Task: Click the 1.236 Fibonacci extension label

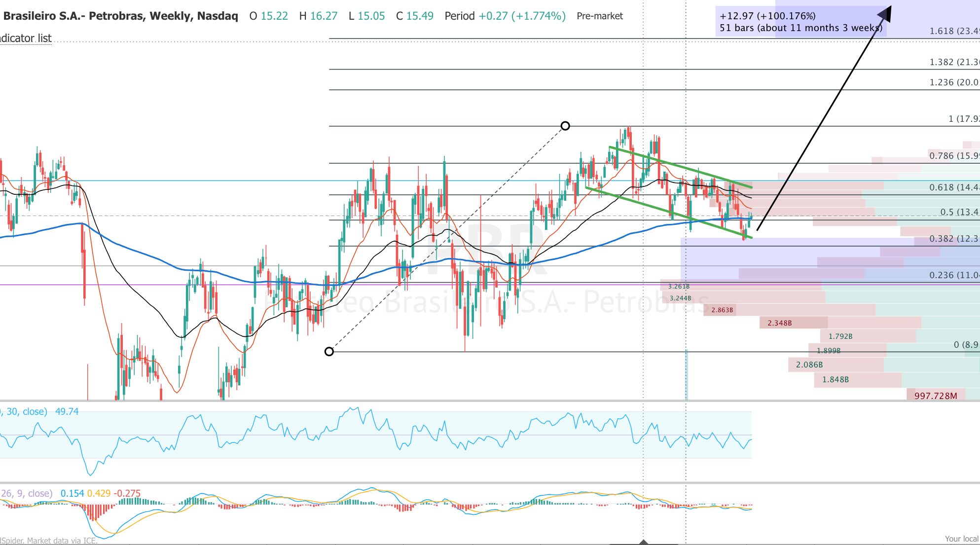Action: click(954, 82)
